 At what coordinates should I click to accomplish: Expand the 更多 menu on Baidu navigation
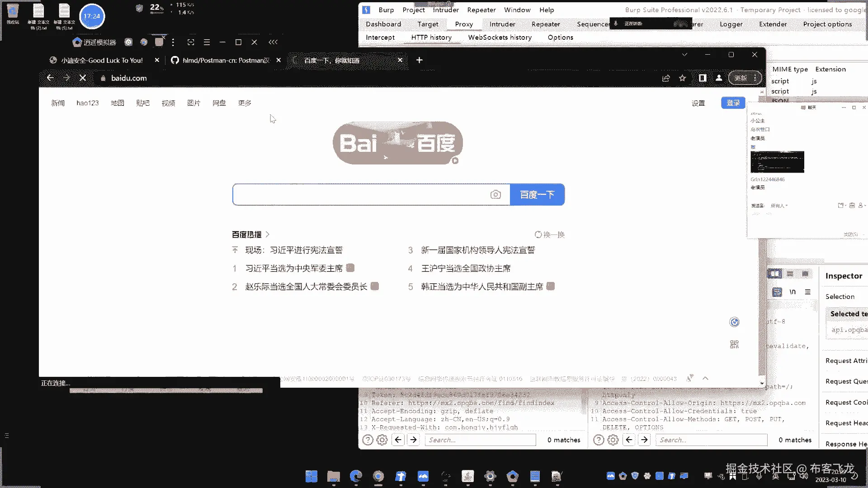coord(245,103)
